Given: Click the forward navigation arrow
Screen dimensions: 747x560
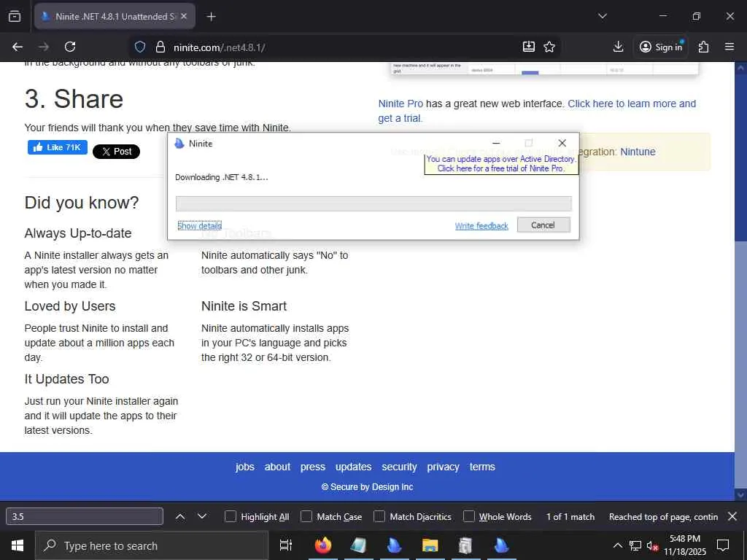Looking at the screenshot, I should tap(44, 47).
